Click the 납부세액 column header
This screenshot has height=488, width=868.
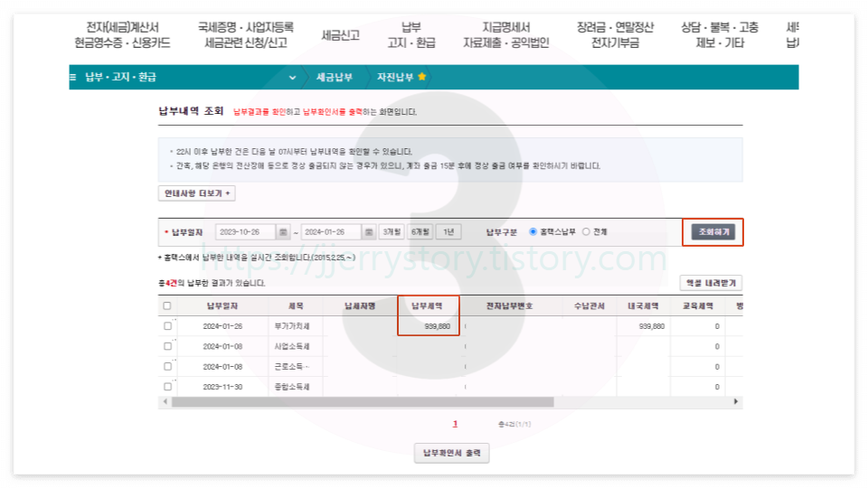(x=427, y=305)
